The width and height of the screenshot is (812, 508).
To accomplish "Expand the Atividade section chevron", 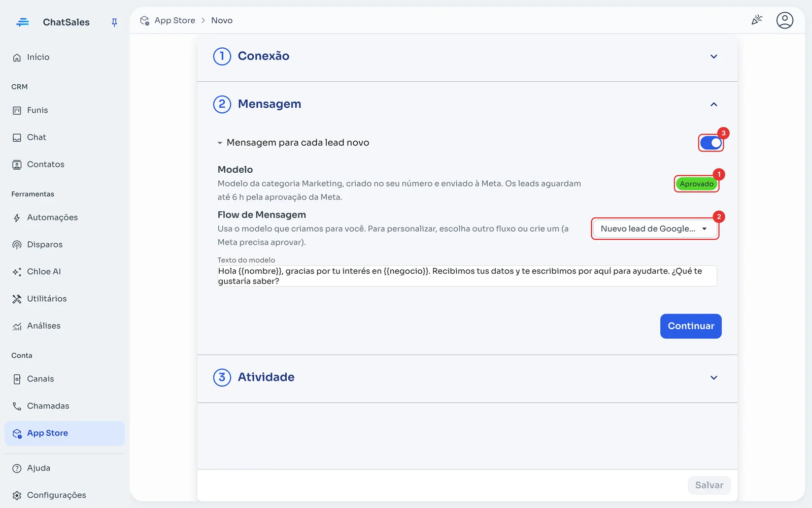I will point(714,377).
